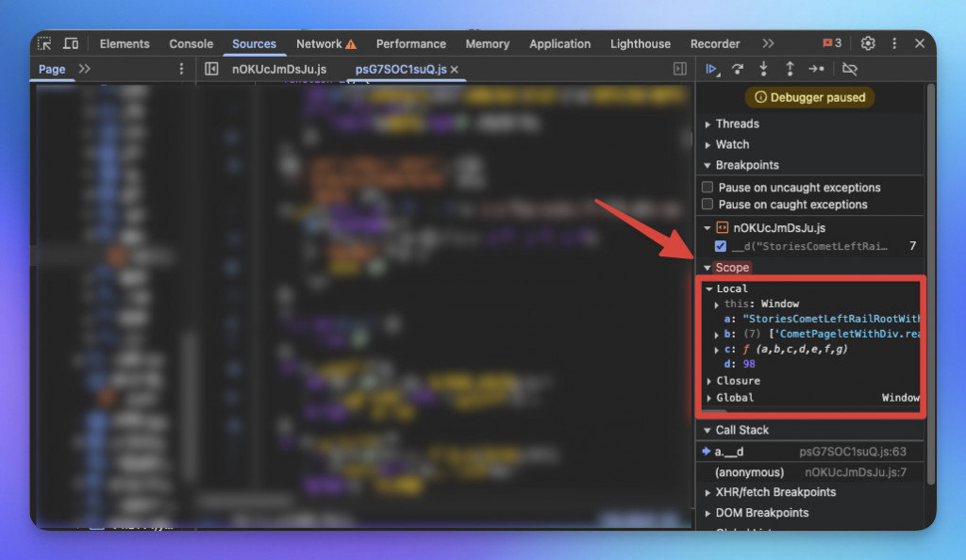Select the Sources tab

(254, 43)
